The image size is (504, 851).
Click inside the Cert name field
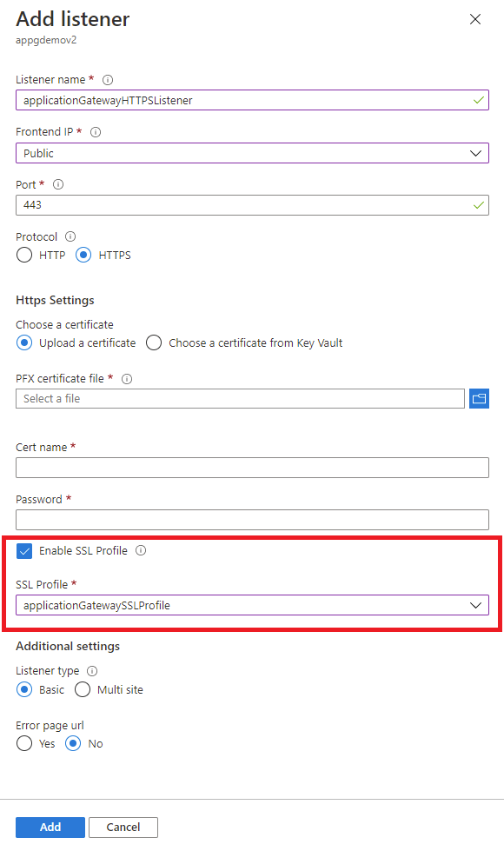click(x=252, y=467)
